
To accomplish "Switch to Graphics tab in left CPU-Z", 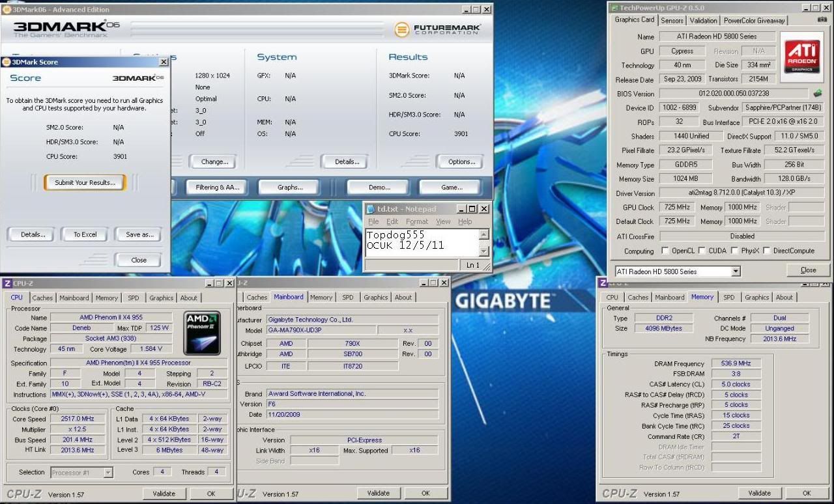I will click(x=162, y=298).
